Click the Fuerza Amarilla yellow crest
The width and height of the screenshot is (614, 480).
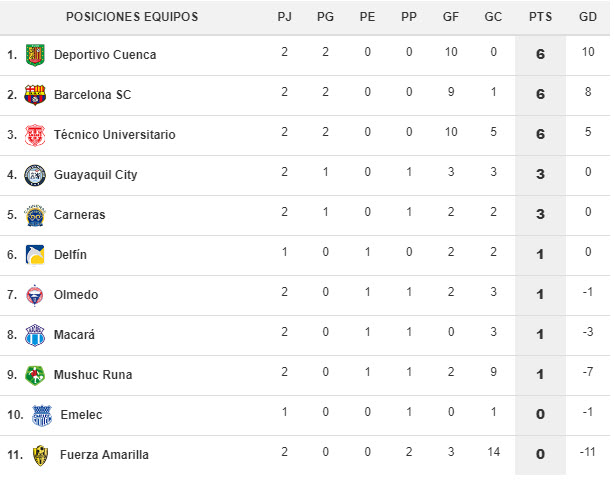point(40,455)
